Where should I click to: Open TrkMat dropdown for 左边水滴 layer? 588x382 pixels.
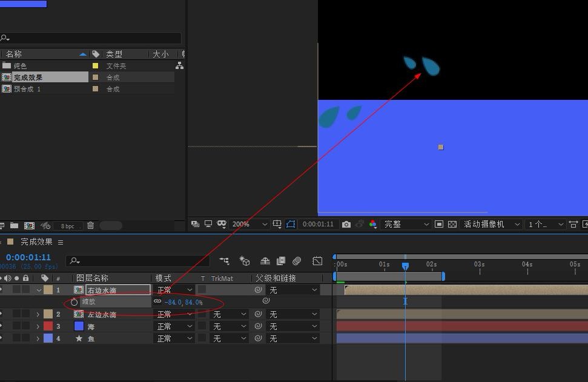(229, 314)
